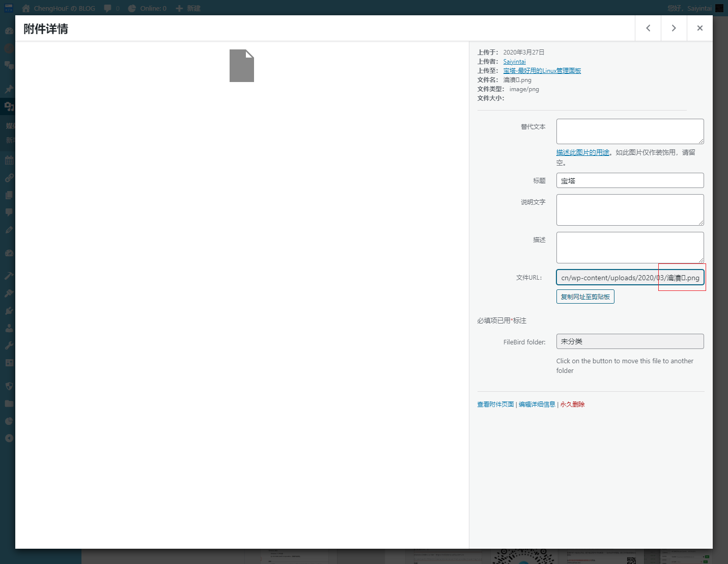Open the Plugins plug icon in sidebar
This screenshot has height=564, width=728.
pos(9,311)
